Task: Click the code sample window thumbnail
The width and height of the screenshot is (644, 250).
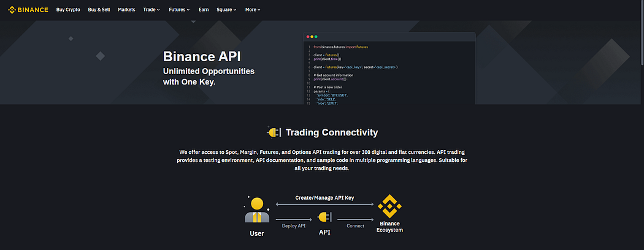Action: coord(389,68)
